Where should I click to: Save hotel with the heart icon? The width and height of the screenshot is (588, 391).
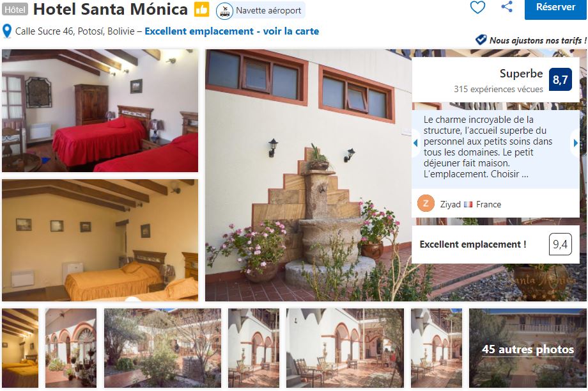[x=477, y=7]
